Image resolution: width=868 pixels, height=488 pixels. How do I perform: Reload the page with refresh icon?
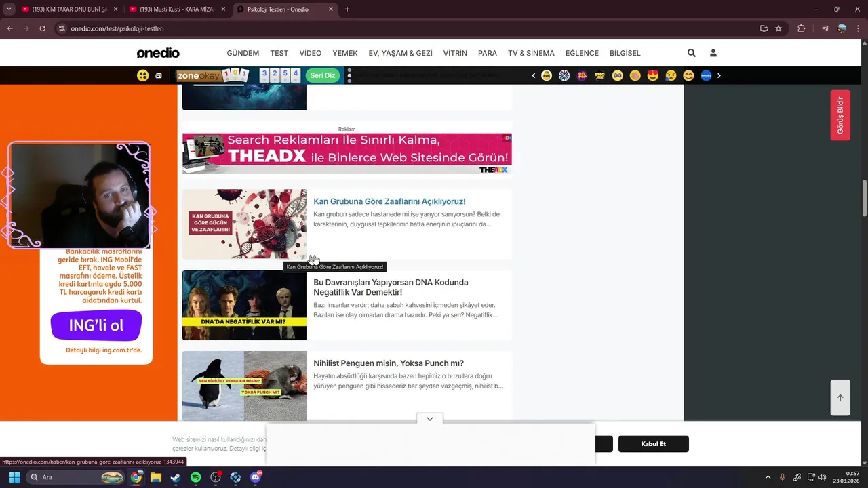point(42,28)
